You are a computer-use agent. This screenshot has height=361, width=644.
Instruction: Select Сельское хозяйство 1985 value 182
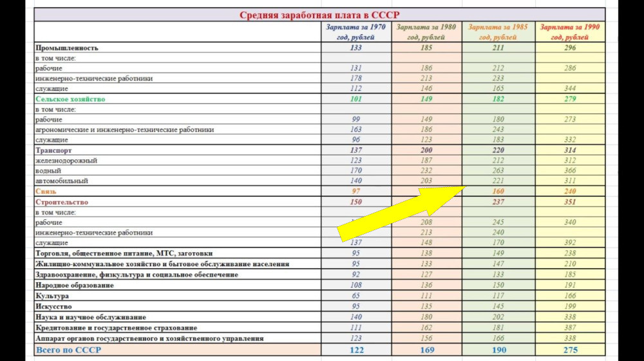click(498, 99)
